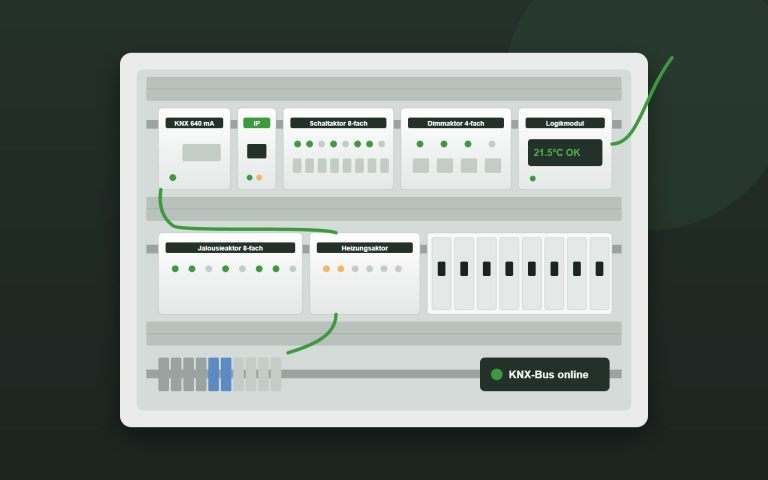Click the sixth LED of Jalousieaktor 8-fach
The width and height of the screenshot is (768, 480).
coord(259,269)
